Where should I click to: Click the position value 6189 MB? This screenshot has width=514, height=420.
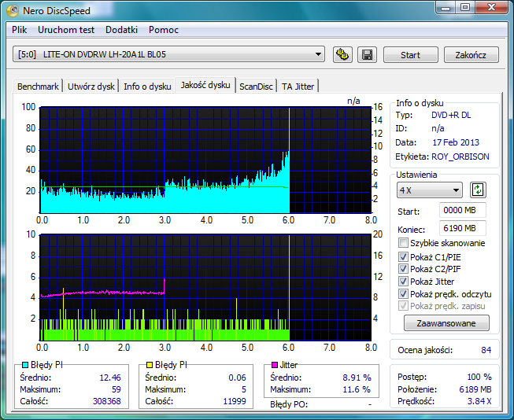pyautogui.click(x=475, y=389)
